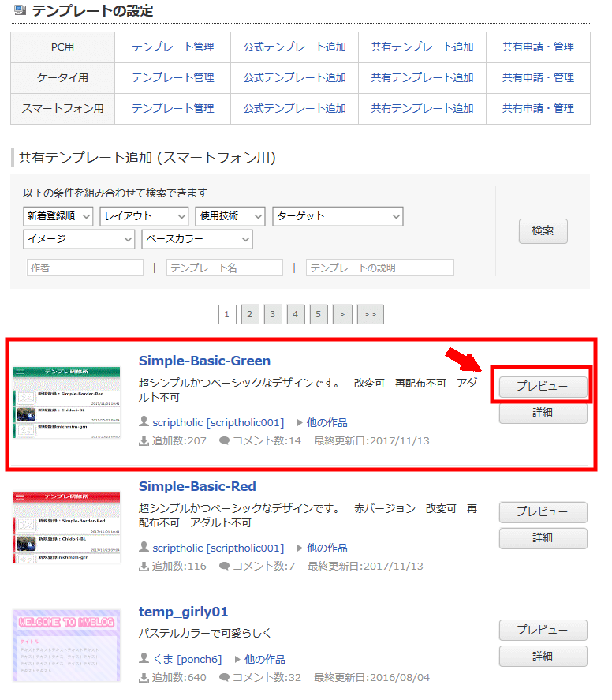
Task: Open details for Simple-Basic-Red
Action: (543, 538)
